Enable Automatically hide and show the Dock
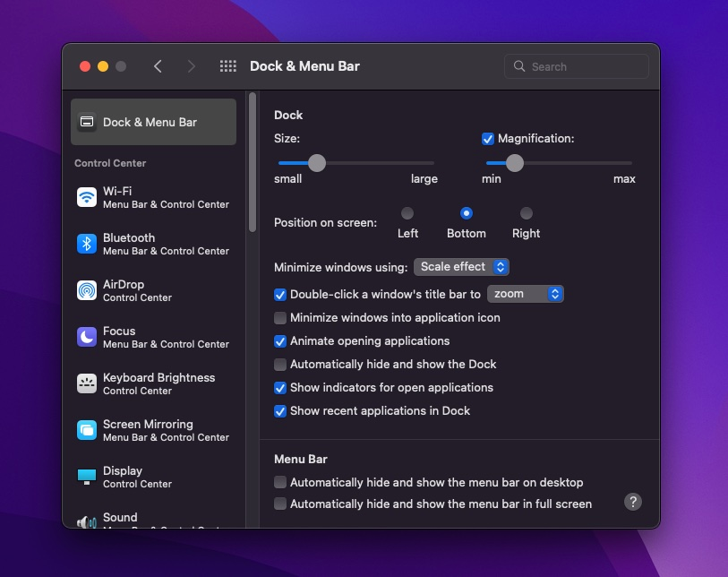Viewport: 728px width, 577px height. pyautogui.click(x=280, y=365)
